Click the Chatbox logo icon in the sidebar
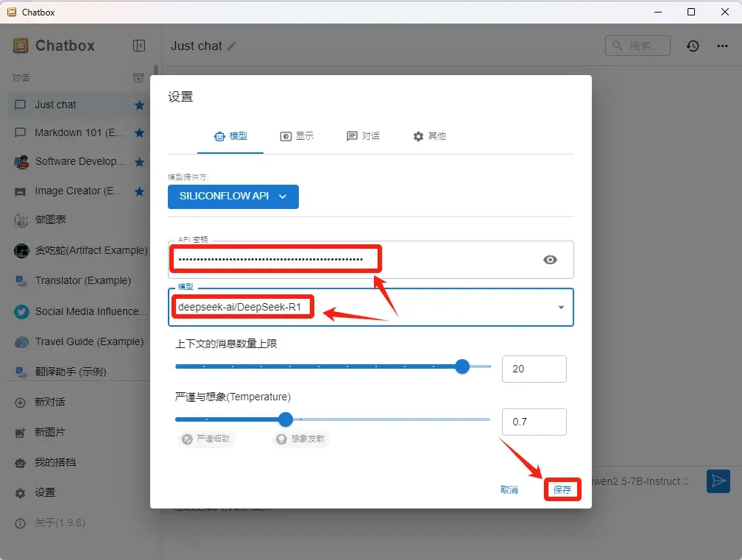This screenshot has height=560, width=742. coord(21,46)
